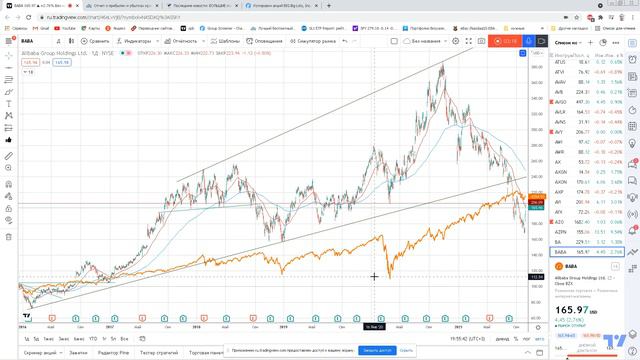Lock all drawing tools

click(x=9, y=209)
